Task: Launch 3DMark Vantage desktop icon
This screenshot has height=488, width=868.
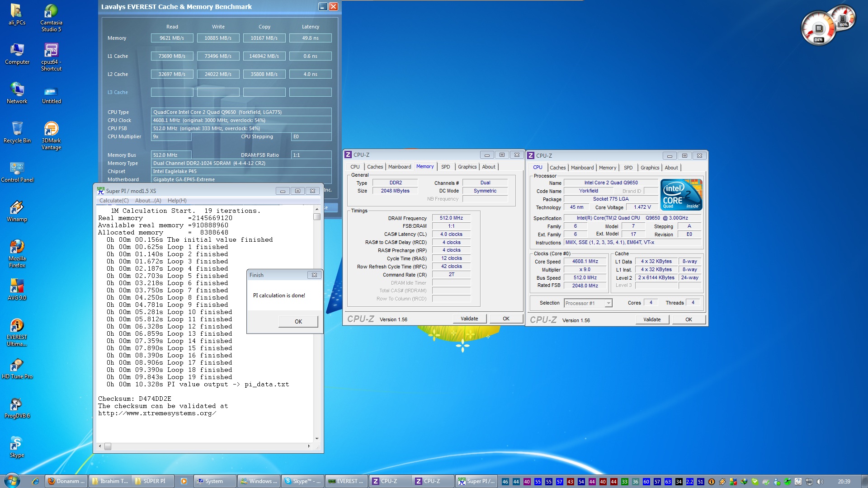Action: pyautogui.click(x=51, y=136)
